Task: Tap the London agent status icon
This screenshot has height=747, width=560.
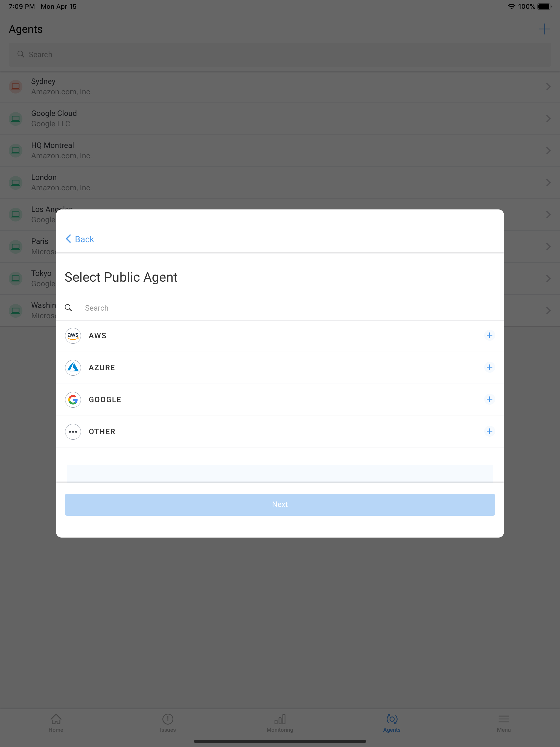Action: click(x=16, y=183)
